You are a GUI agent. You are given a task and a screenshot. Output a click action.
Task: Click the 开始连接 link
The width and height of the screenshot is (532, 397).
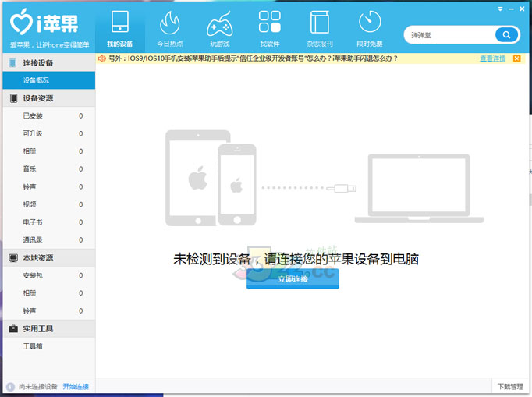(x=76, y=387)
